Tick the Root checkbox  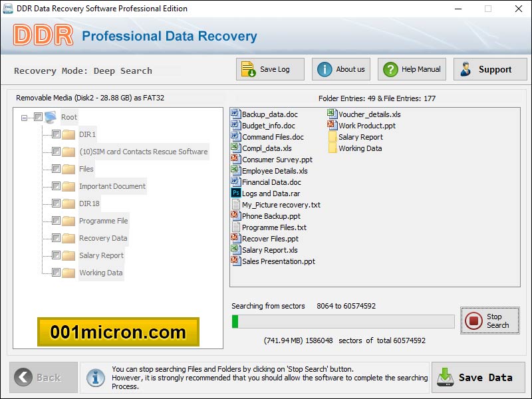pyautogui.click(x=39, y=117)
